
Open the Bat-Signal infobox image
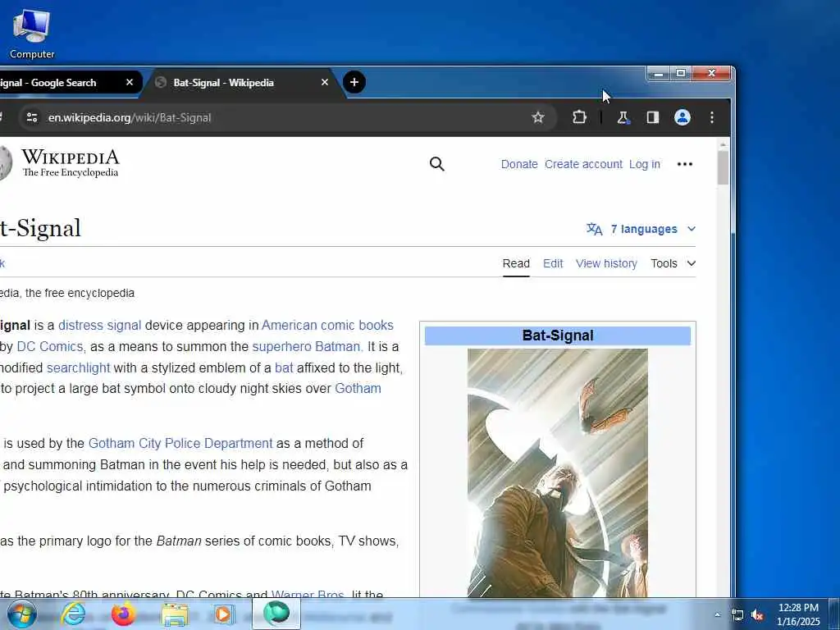coord(558,472)
